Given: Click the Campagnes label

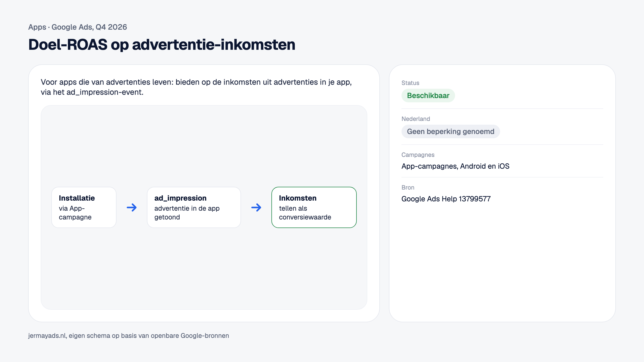Looking at the screenshot, I should tap(418, 155).
